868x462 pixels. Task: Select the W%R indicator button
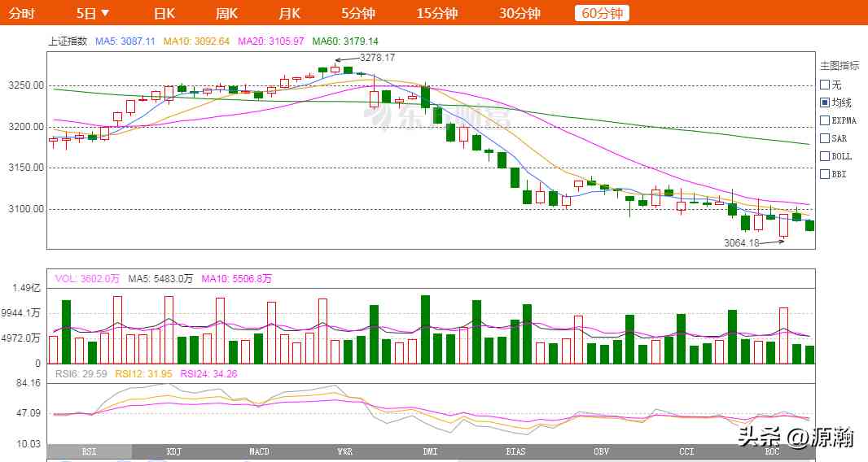coord(344,451)
